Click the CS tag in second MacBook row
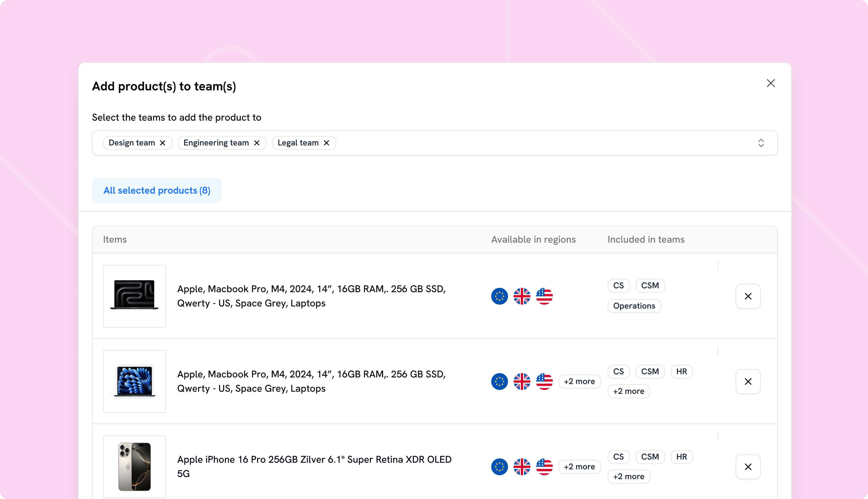868x499 pixels. coord(618,371)
